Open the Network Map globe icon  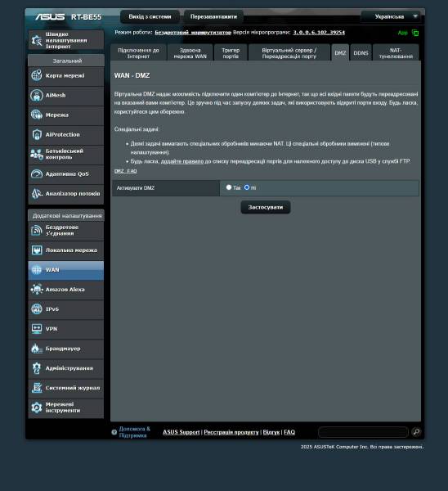(x=37, y=75)
